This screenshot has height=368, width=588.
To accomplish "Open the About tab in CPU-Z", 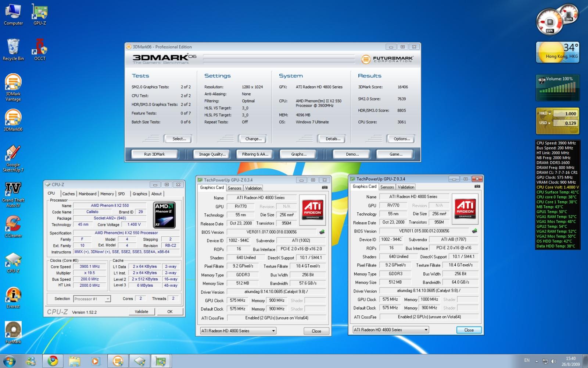I will pyautogui.click(x=156, y=194).
